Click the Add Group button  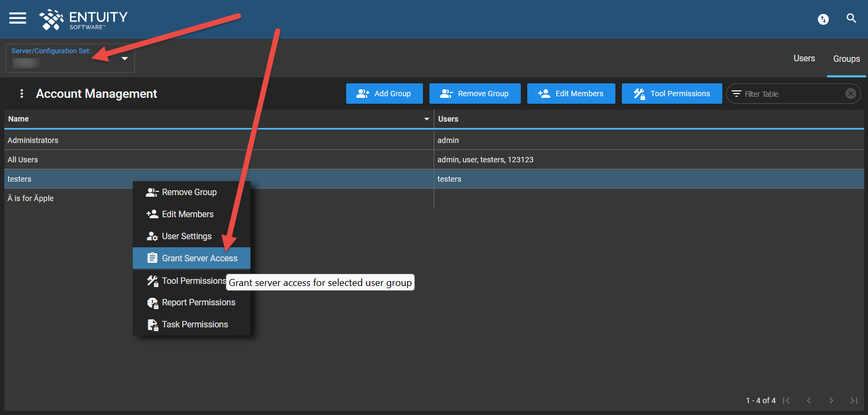point(384,94)
